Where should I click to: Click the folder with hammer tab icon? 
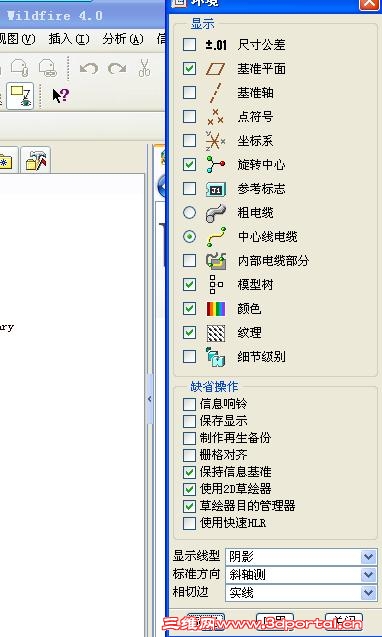pyautogui.click(x=36, y=160)
